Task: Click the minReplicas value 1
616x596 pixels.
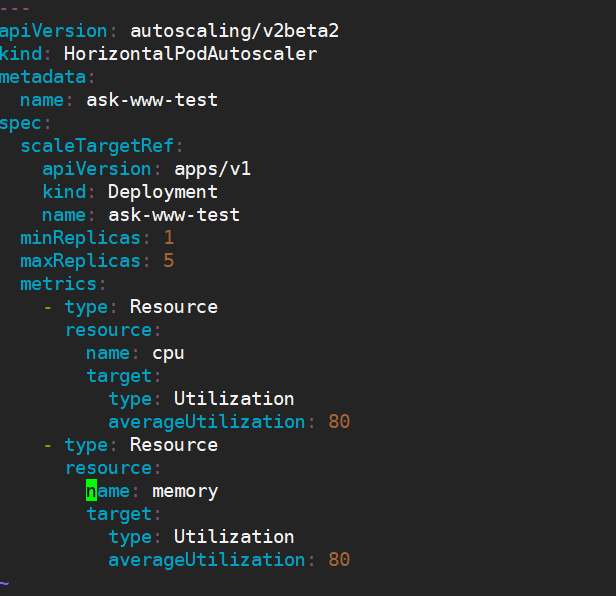Action: coord(169,238)
